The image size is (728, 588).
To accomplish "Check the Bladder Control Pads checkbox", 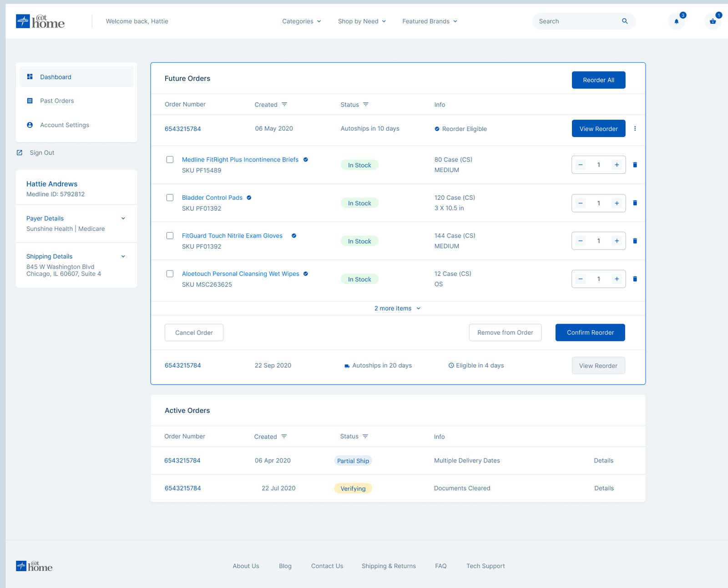I will click(170, 198).
